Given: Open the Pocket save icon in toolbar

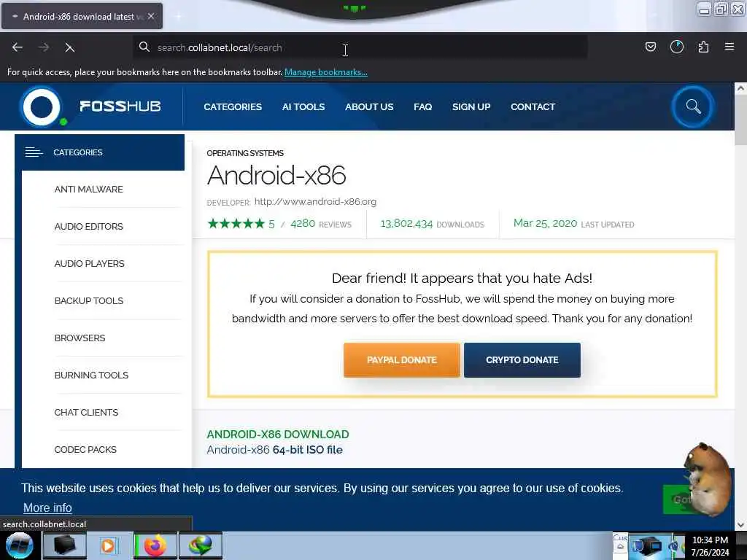Looking at the screenshot, I should [650, 47].
